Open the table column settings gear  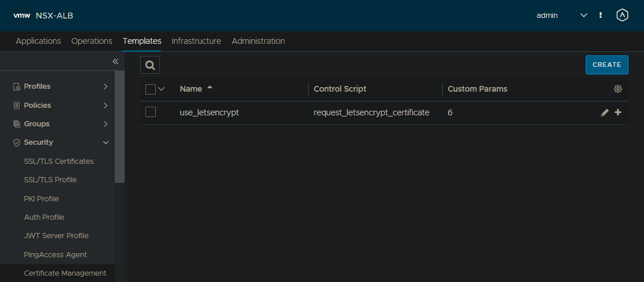617,89
